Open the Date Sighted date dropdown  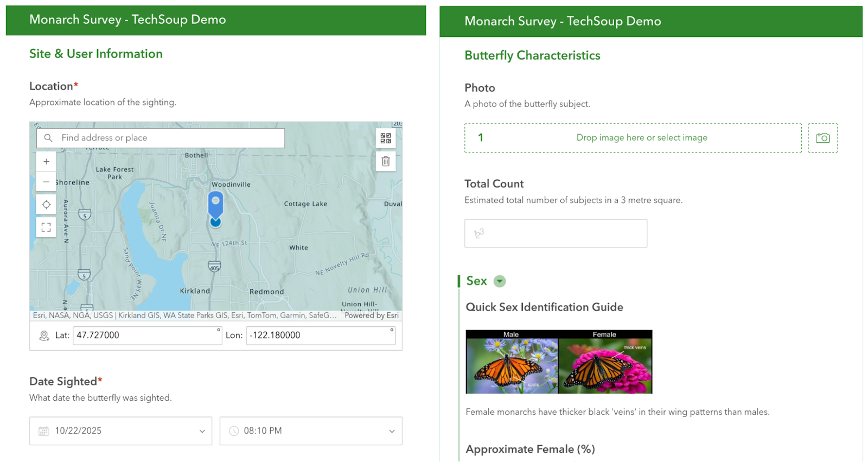(x=202, y=431)
